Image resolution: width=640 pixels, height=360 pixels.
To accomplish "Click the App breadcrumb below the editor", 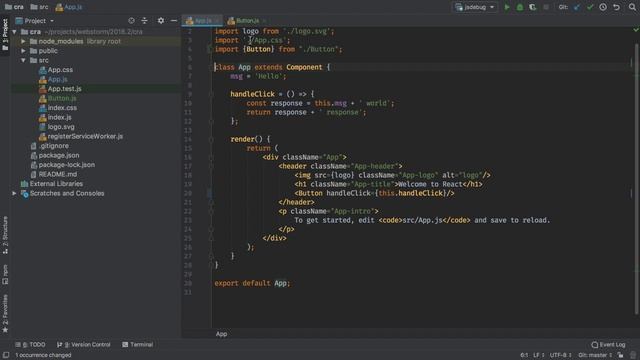I will click(221, 334).
